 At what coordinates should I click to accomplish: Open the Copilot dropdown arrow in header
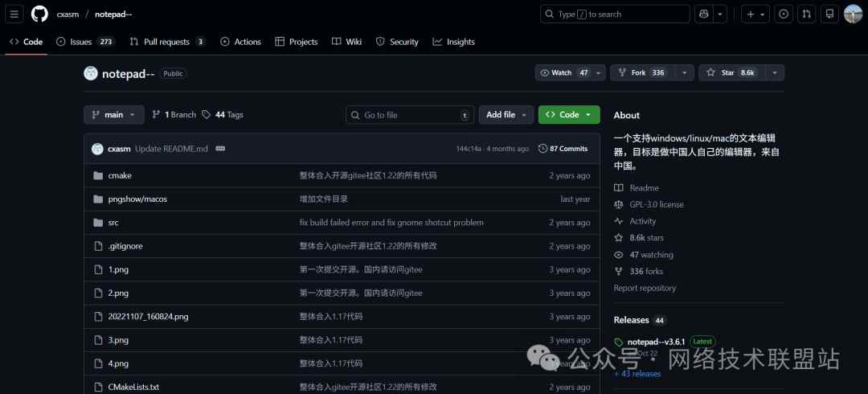click(x=719, y=14)
